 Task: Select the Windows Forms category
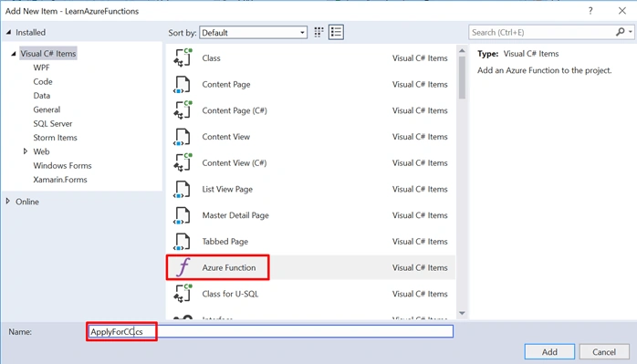[x=63, y=166]
